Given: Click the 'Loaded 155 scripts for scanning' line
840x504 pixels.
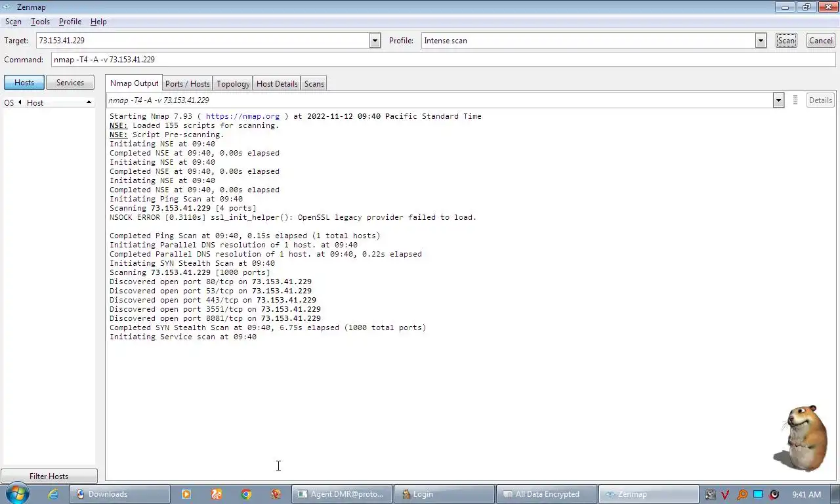Looking at the screenshot, I should (x=194, y=125).
